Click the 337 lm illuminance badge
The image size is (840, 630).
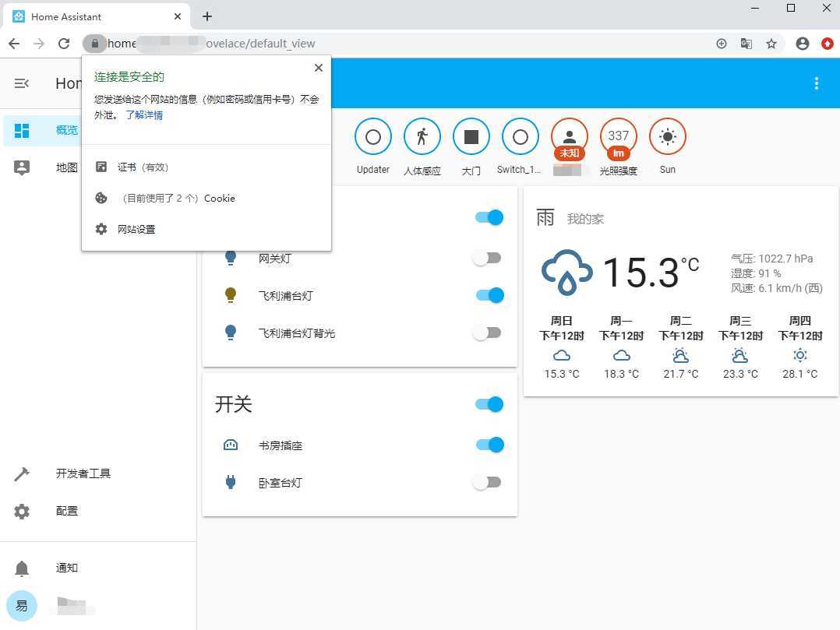(618, 138)
